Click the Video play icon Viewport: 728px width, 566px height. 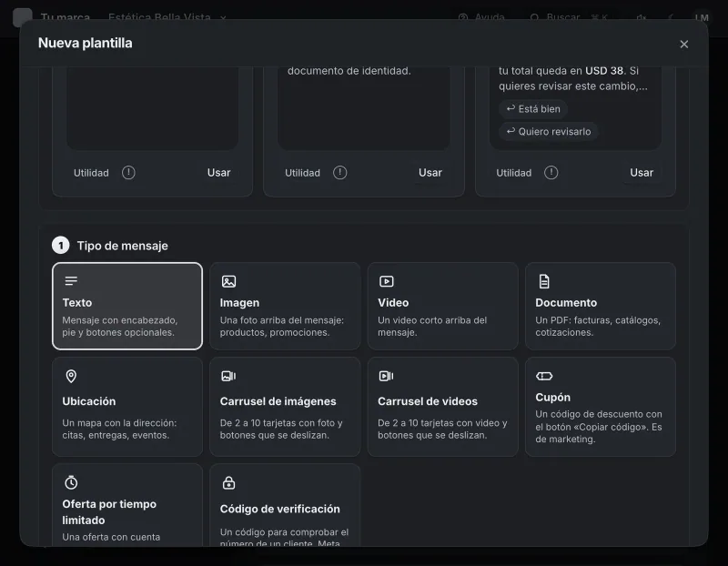386,281
